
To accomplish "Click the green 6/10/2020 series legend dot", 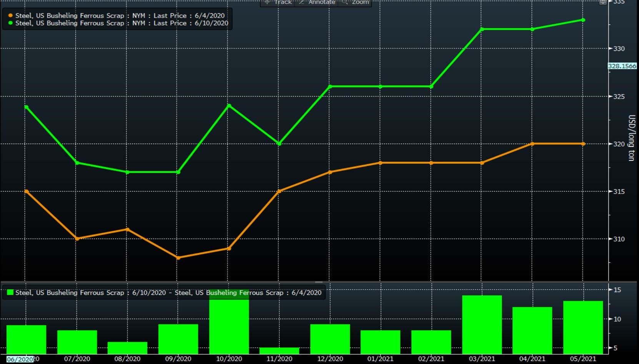I will [x=10, y=23].
